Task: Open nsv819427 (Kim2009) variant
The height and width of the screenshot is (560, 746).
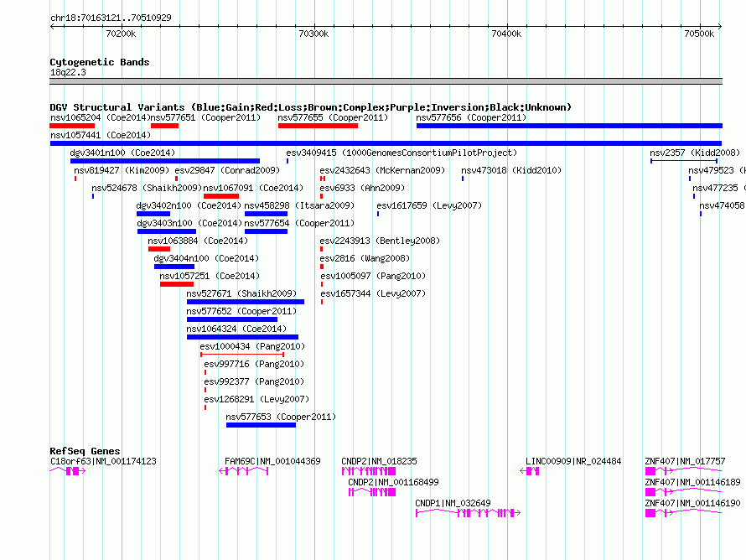Action: 122,170
